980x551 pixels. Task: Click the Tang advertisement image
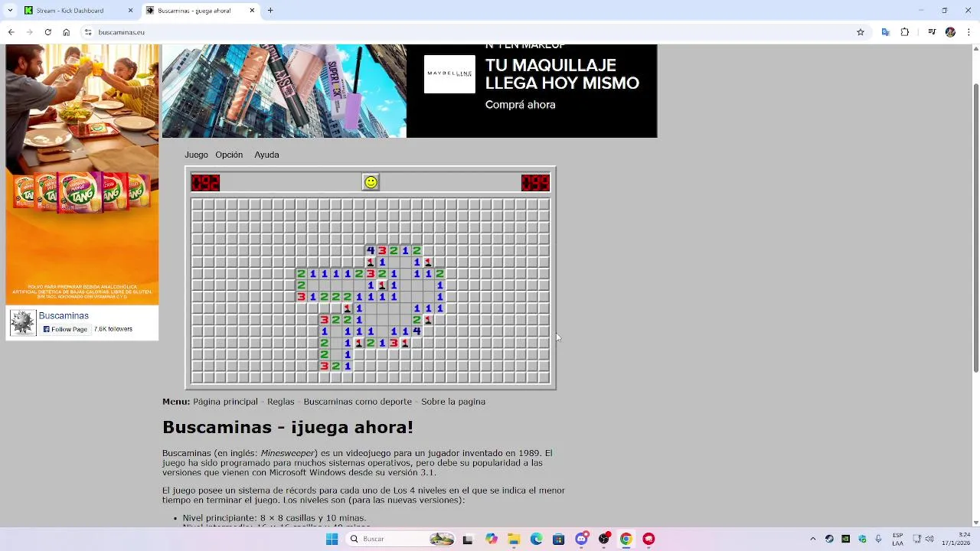(82, 174)
